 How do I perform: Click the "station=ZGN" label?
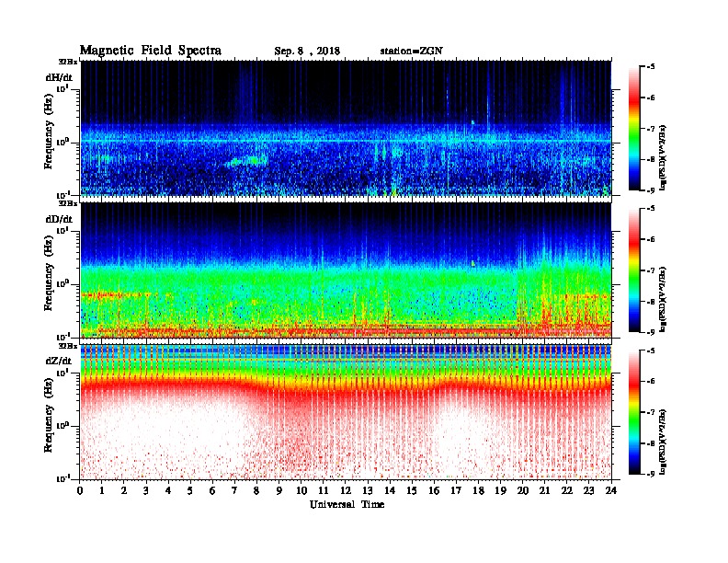point(412,52)
